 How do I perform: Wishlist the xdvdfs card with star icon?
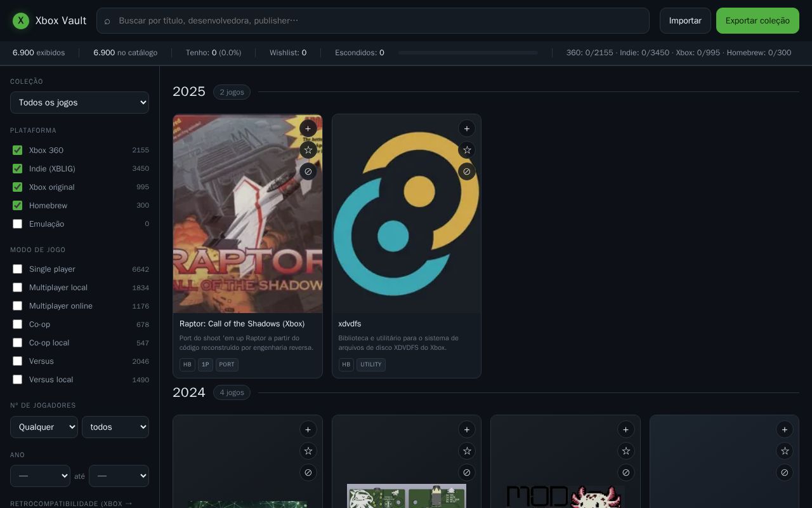click(467, 150)
